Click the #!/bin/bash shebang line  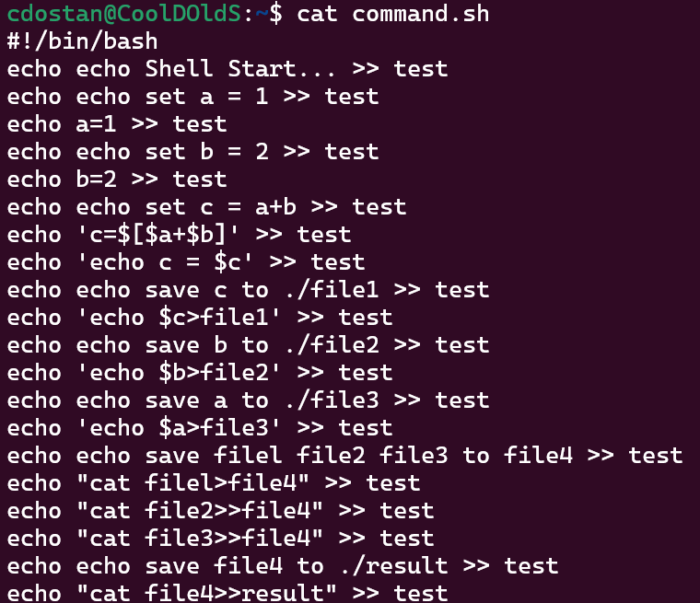(x=82, y=41)
